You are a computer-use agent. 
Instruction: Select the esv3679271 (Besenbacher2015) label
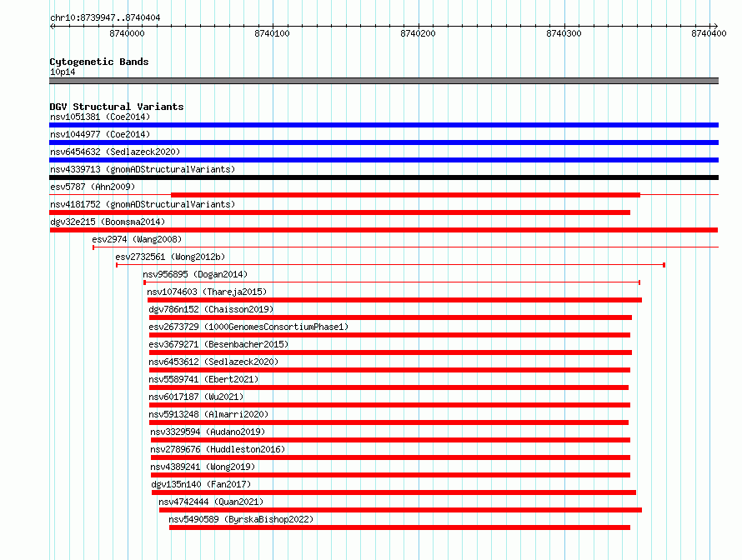218,344
